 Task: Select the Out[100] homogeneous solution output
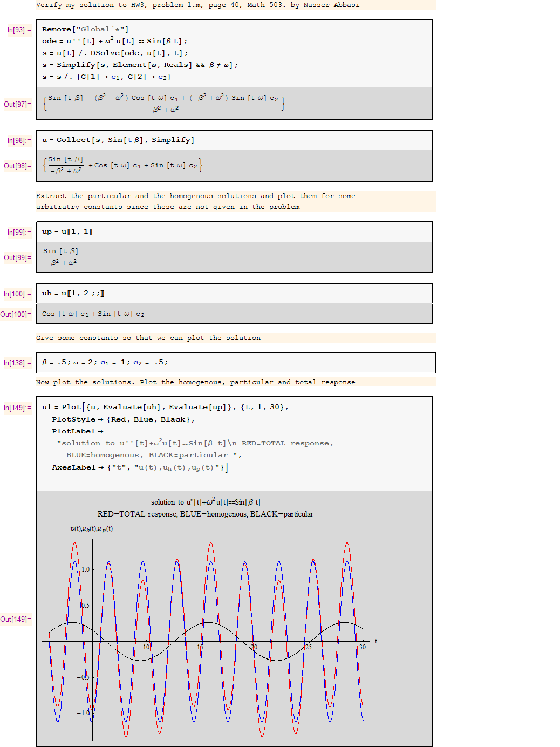pyautogui.click(x=93, y=314)
